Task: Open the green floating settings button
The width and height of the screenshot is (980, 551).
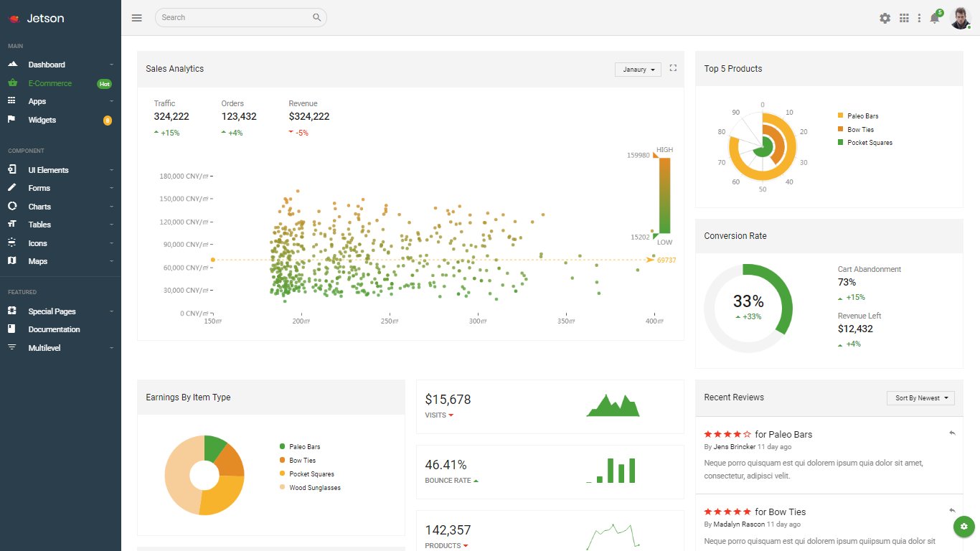Action: point(963,527)
